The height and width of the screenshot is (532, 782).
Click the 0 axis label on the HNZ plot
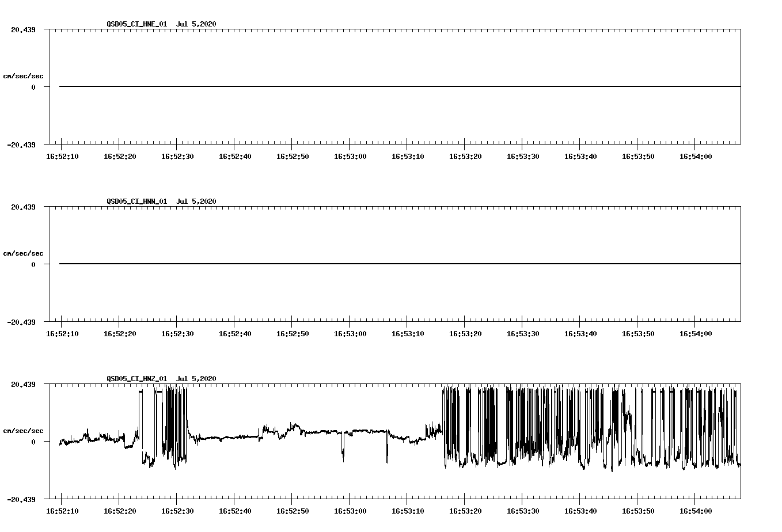33,442
